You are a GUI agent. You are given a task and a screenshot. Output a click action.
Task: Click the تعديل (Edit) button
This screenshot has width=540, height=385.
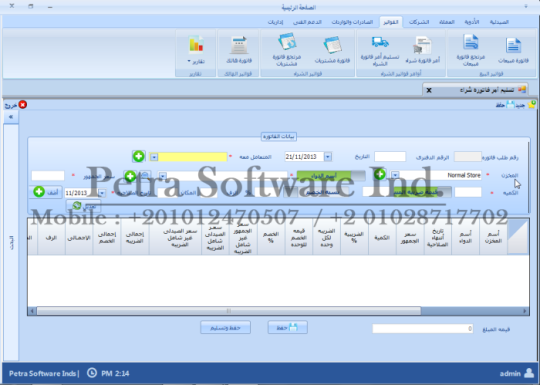pyautogui.click(x=84, y=206)
